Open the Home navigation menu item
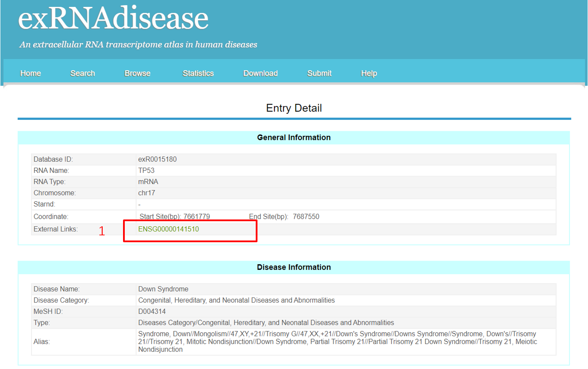 click(30, 73)
